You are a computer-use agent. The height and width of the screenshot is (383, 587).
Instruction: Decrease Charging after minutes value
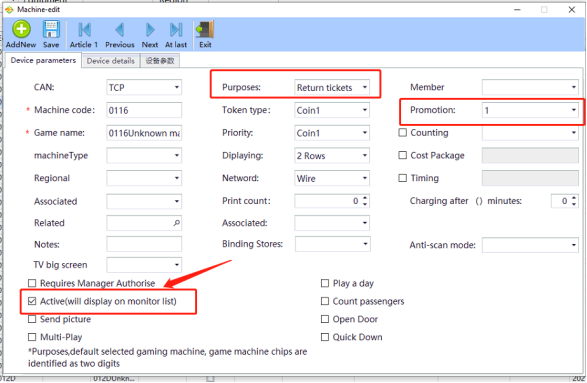pyautogui.click(x=574, y=205)
